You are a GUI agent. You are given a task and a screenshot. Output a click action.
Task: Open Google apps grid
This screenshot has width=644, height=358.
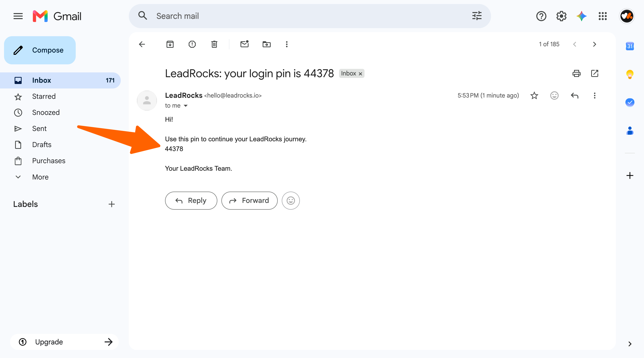[x=602, y=16]
